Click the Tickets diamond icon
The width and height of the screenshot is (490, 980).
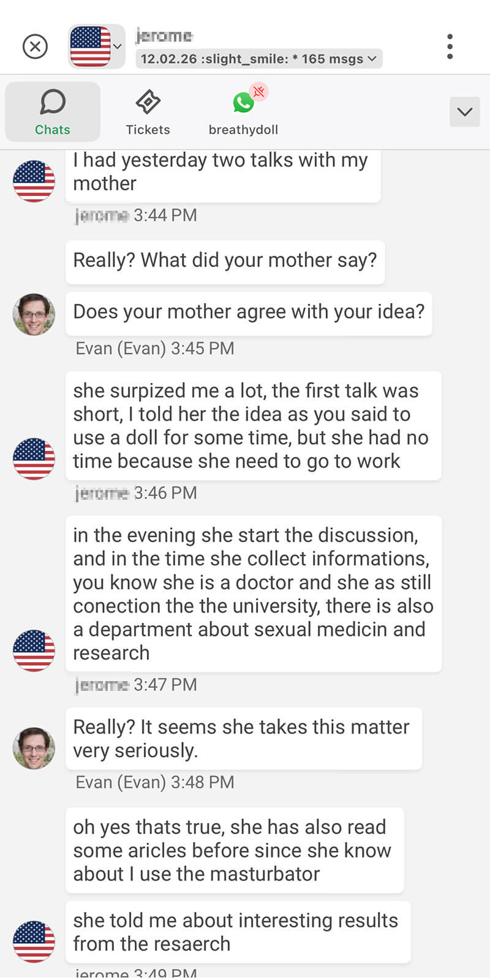(x=148, y=102)
